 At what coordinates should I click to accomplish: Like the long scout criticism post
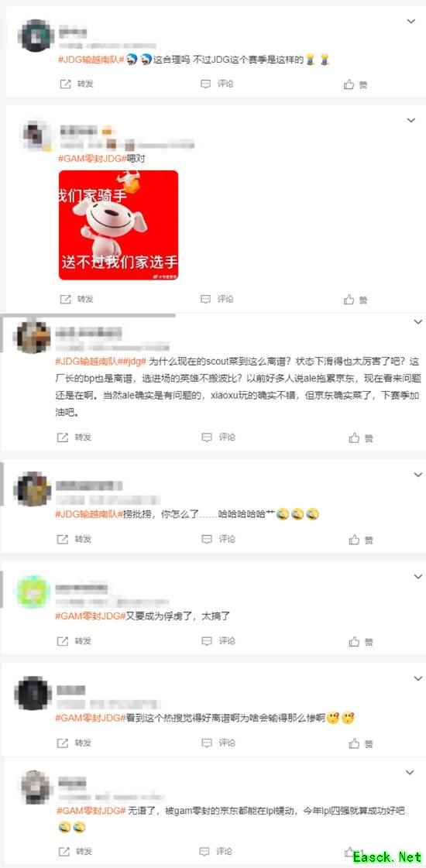click(361, 438)
